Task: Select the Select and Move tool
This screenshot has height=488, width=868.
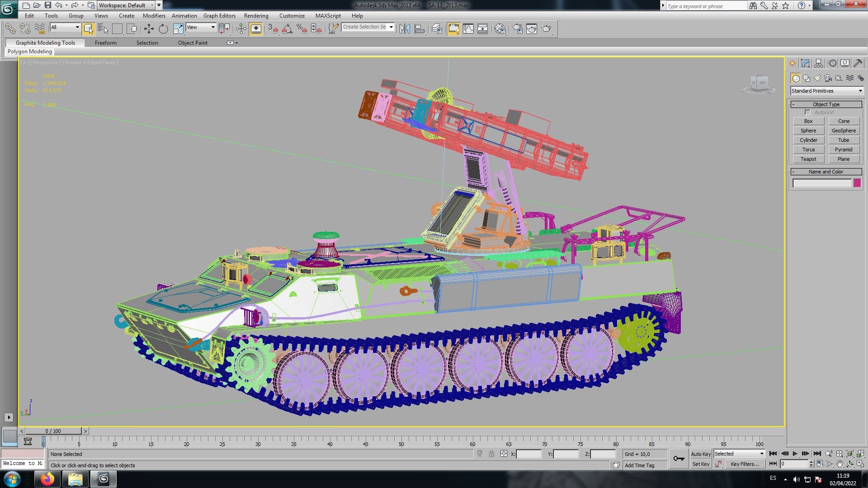Action: pyautogui.click(x=149, y=29)
